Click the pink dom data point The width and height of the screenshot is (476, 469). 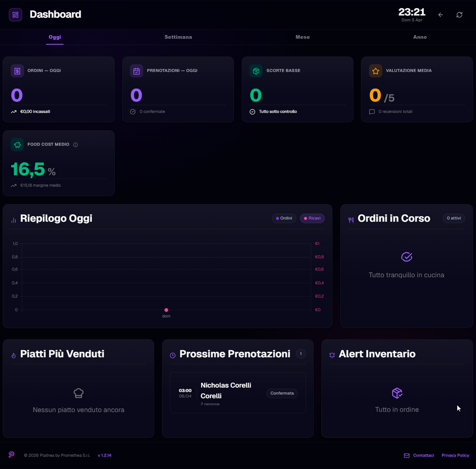coord(166,310)
